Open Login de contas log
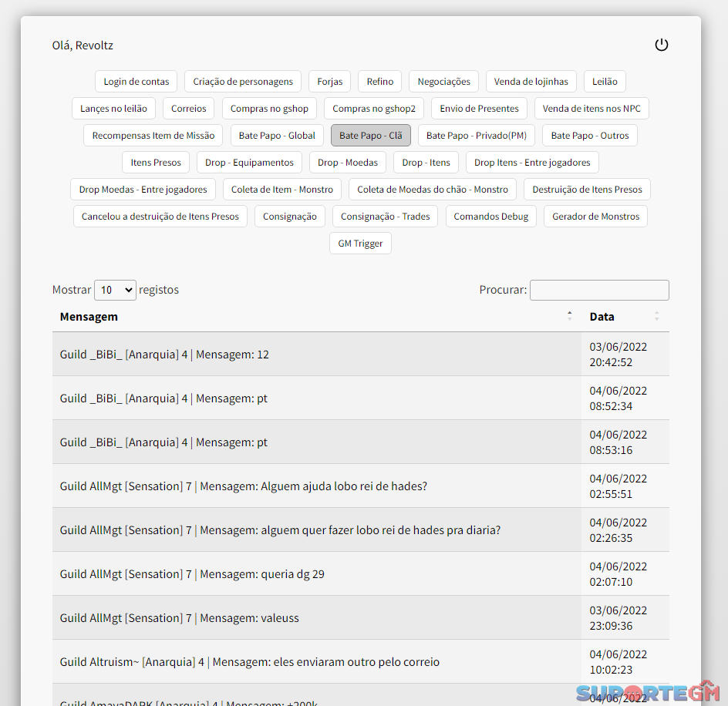Viewport: 728px width, 706px height. point(136,82)
